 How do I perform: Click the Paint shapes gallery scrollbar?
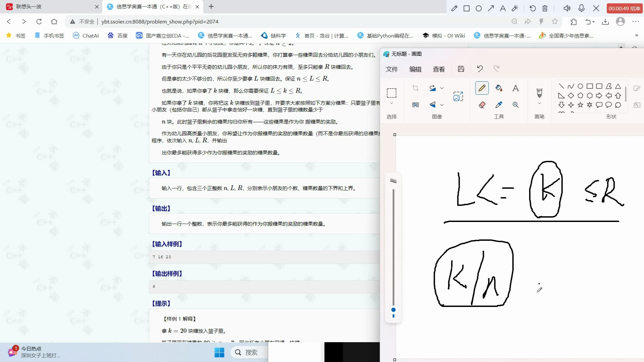(x=626, y=94)
